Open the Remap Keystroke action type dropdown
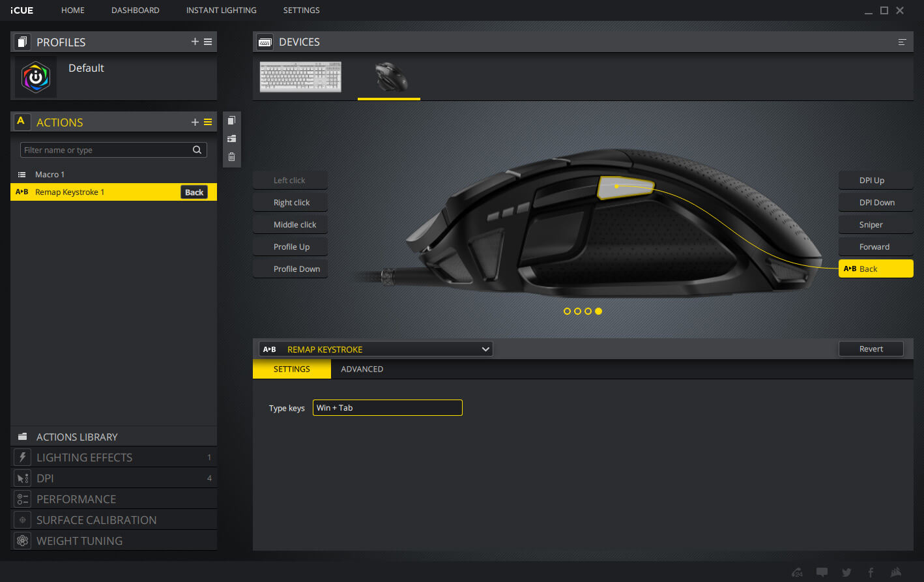Viewport: 924px width, 582px height. click(376, 349)
